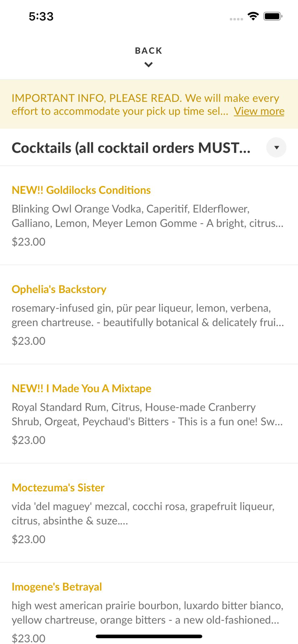Image resolution: width=298 pixels, height=644 pixels.
Task: Expand the Cocktails category dropdown arrow
Action: tap(276, 147)
